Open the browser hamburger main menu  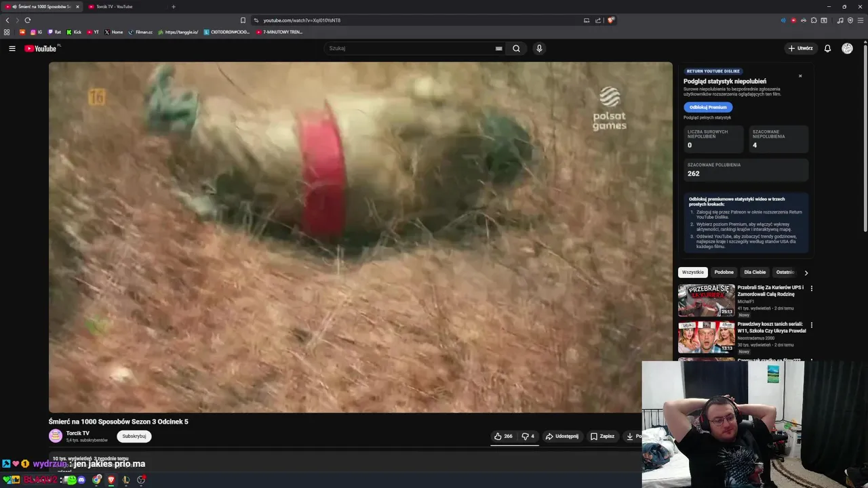(861, 20)
